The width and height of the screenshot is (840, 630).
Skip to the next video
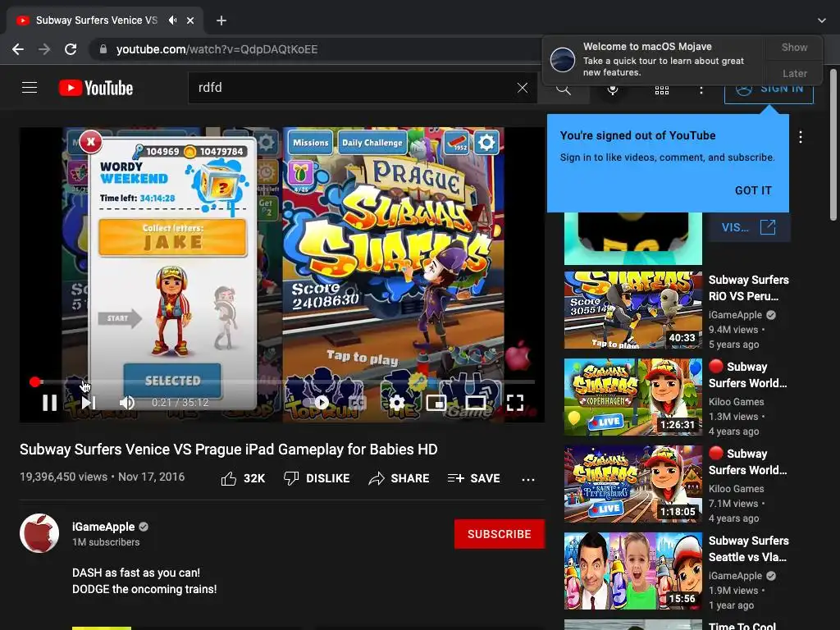[x=89, y=402]
